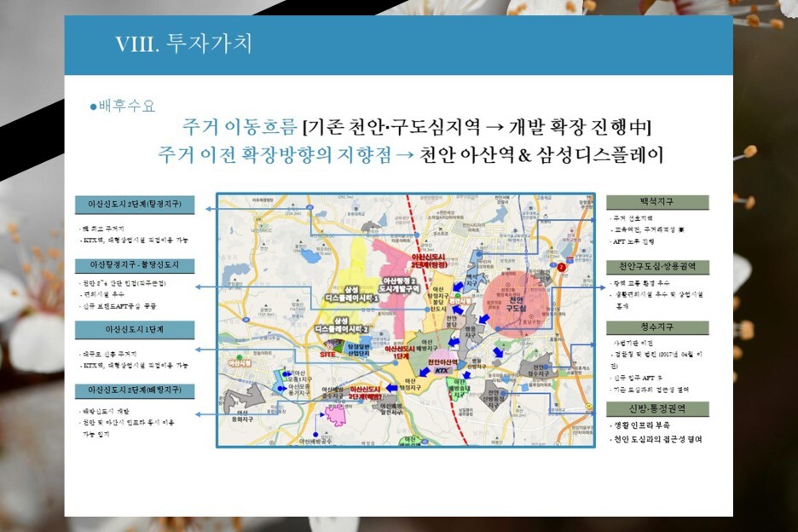Select the "천안 불당" map label

click(x=451, y=321)
